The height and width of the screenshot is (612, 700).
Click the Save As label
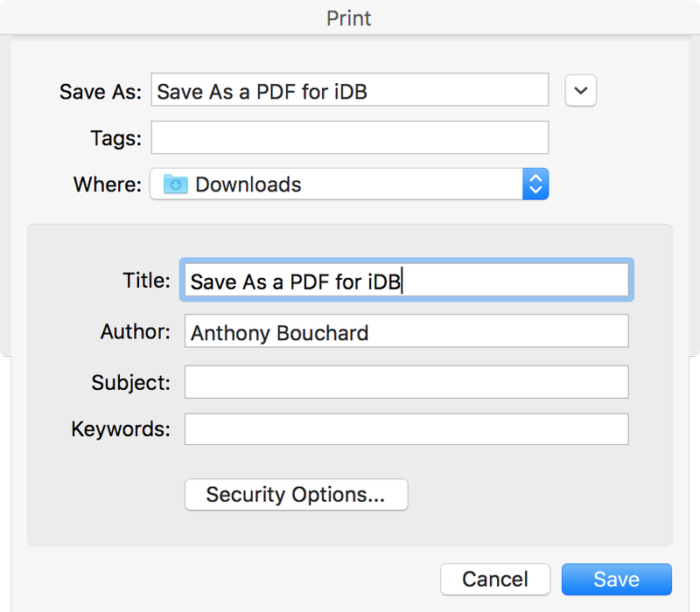point(101,92)
